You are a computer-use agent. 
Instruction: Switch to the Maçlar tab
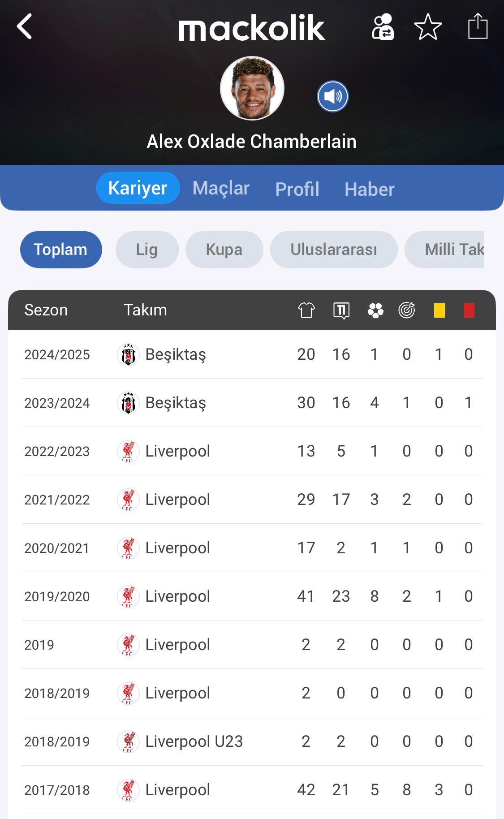pos(221,188)
